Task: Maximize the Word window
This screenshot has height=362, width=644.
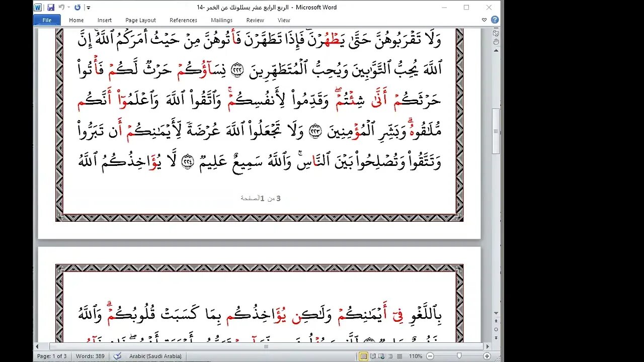Action: (466, 8)
